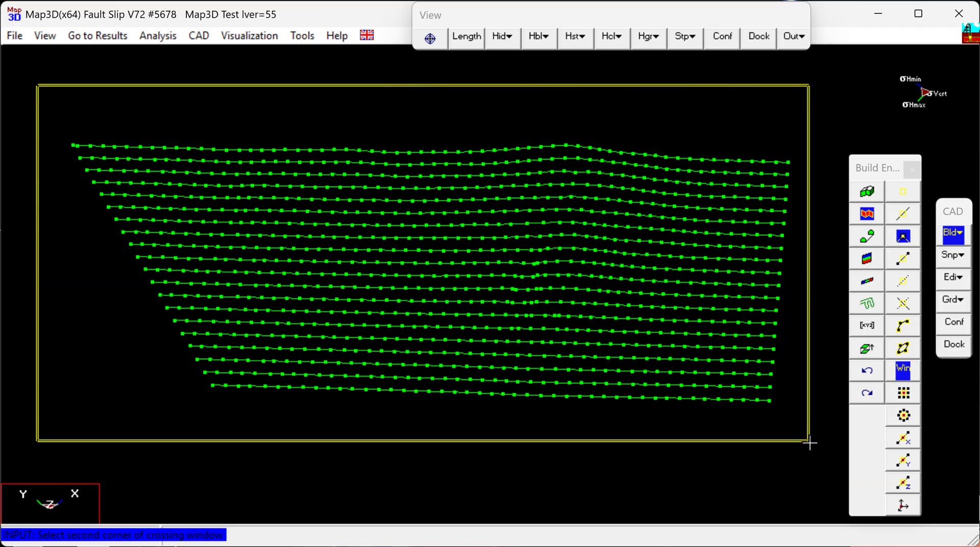The height and width of the screenshot is (547, 980).
Task: Toggle the yellow square point snap
Action: tap(903, 192)
